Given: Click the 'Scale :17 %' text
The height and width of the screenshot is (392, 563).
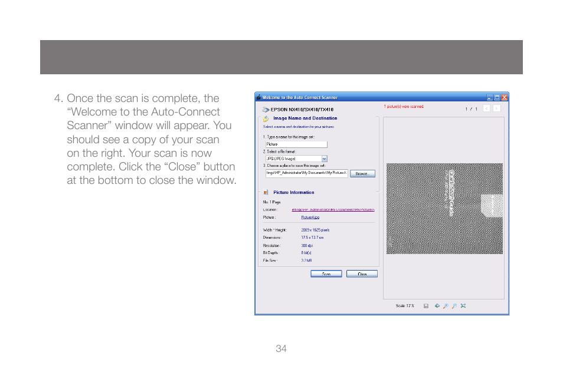Looking at the screenshot, I should [x=405, y=306].
